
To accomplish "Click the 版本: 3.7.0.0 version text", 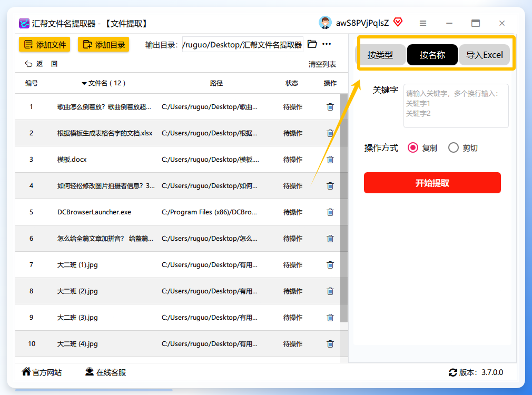I will pos(481,372).
